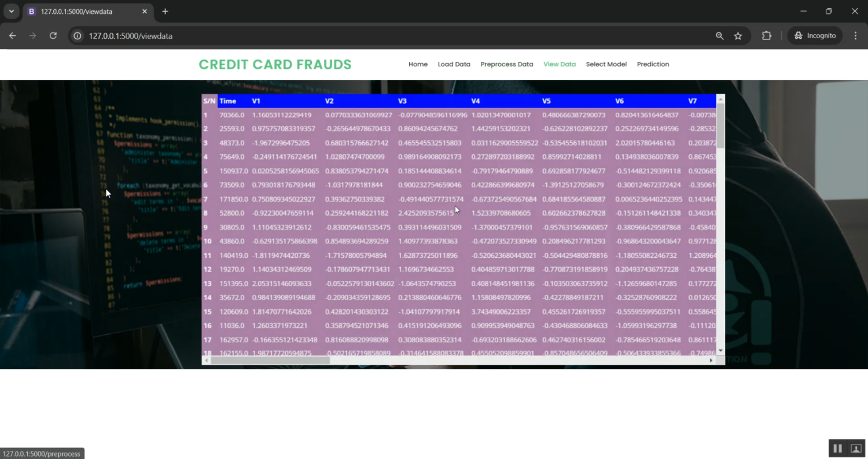
Task: Click Time value 30805.0 in row 9
Action: [232, 227]
